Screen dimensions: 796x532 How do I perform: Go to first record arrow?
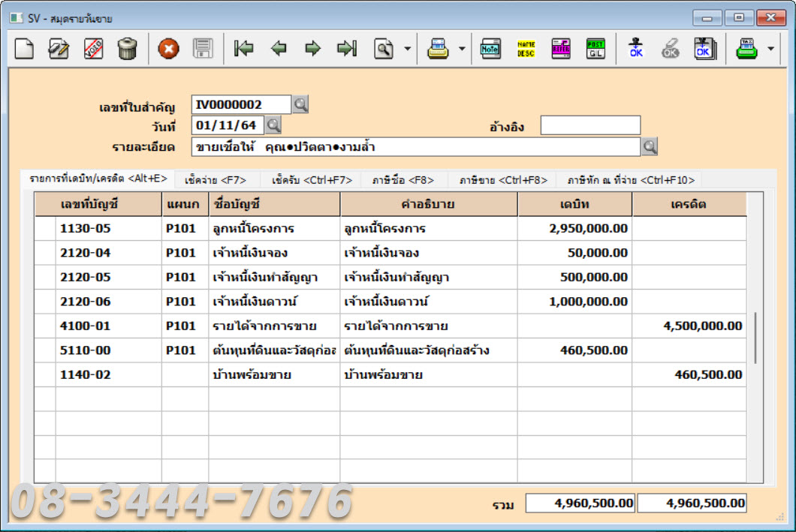(243, 49)
